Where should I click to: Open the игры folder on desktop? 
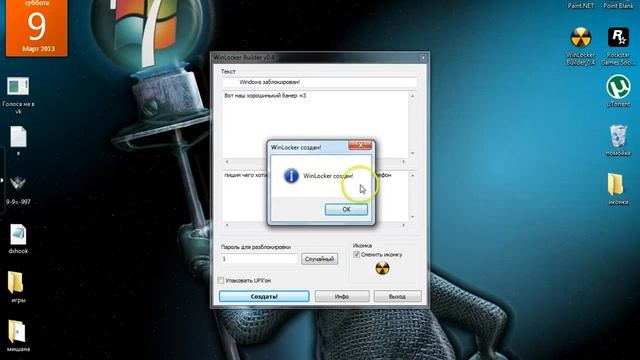click(18, 288)
